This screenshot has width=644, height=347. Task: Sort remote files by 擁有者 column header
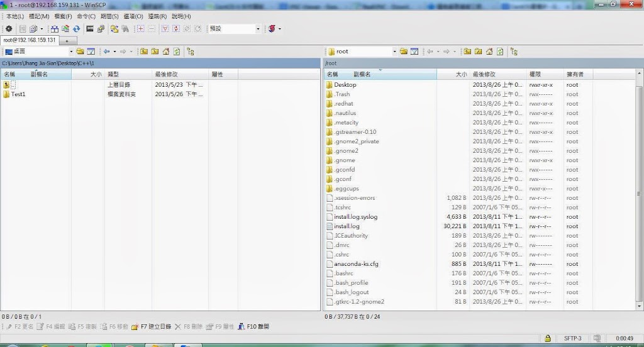pos(577,74)
